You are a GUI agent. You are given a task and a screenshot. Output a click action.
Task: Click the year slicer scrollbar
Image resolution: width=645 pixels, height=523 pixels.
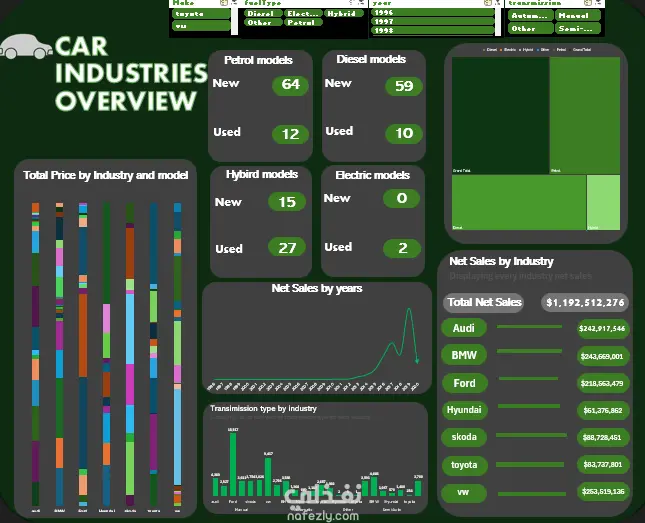click(498, 21)
